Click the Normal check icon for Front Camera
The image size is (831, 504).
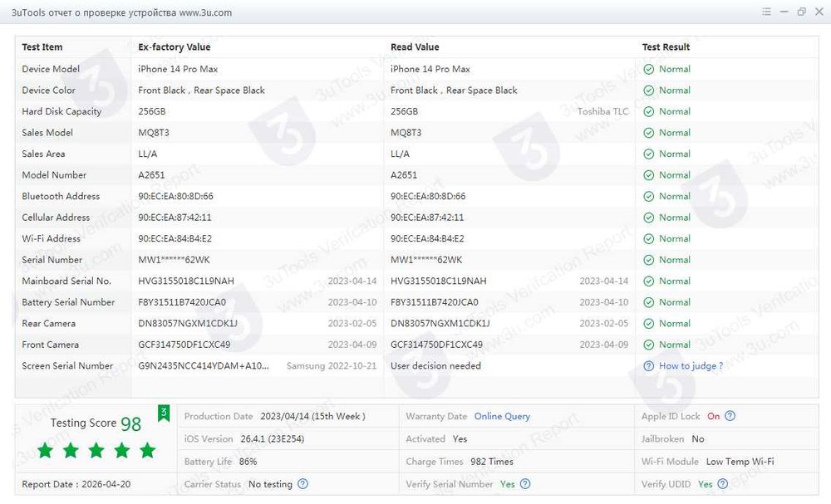click(649, 345)
